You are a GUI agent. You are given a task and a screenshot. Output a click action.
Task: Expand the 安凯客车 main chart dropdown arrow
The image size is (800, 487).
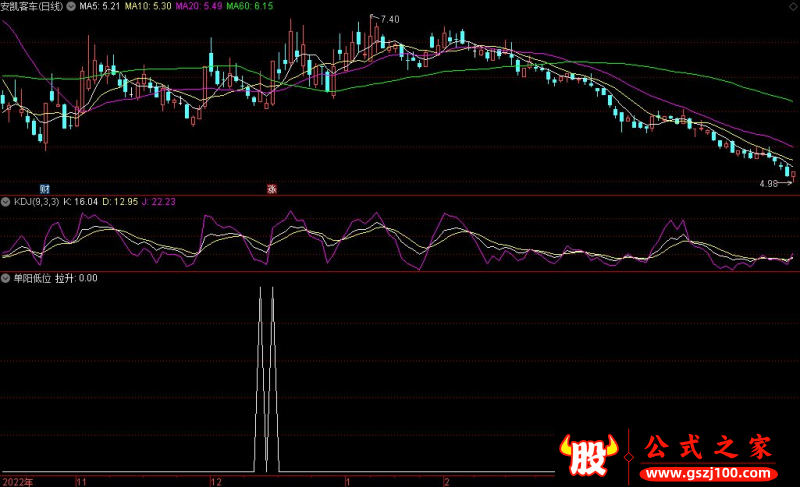coord(70,6)
